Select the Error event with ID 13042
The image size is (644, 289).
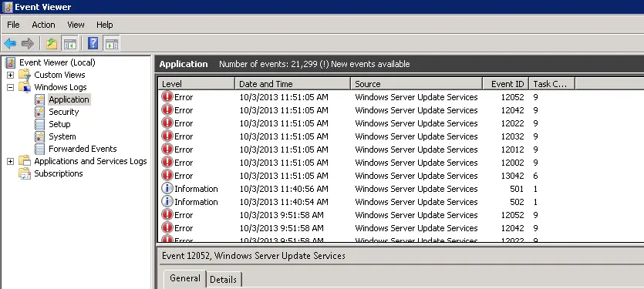click(x=400, y=176)
